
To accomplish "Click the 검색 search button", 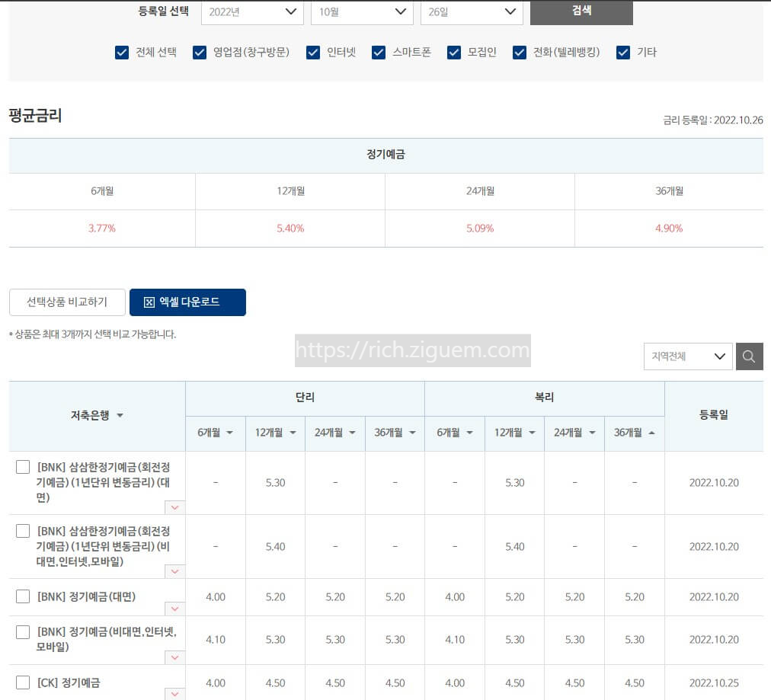I will click(x=581, y=12).
